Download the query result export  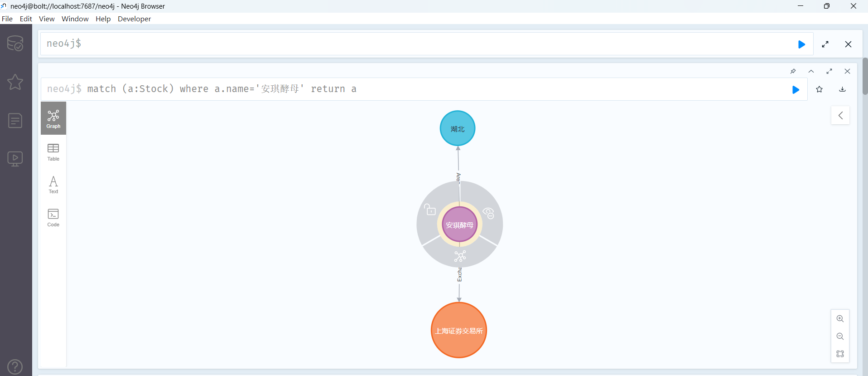(842, 89)
